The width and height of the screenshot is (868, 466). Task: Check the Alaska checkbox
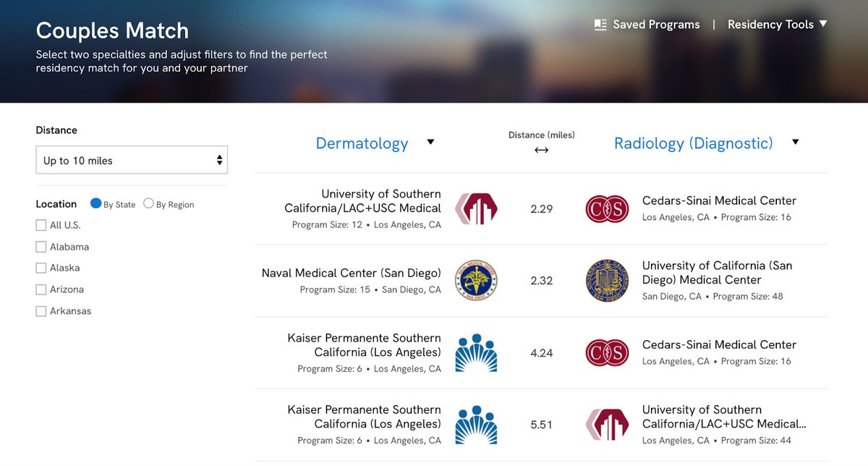pyautogui.click(x=41, y=268)
